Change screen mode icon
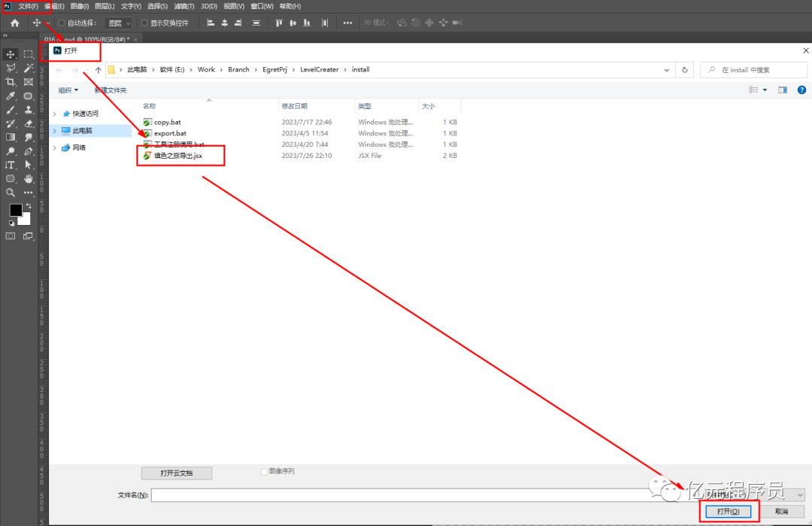The height and width of the screenshot is (526, 812). click(29, 236)
